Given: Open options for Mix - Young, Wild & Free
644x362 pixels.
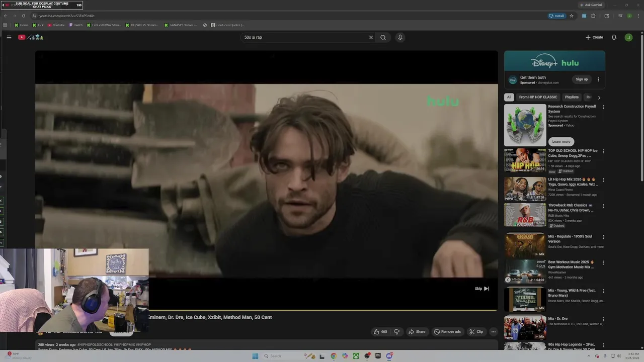Looking at the screenshot, I should click(603, 291).
